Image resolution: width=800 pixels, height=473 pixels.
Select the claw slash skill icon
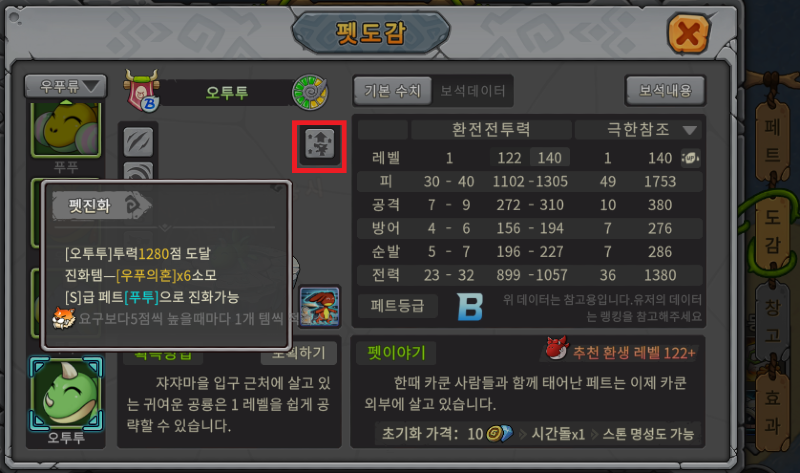click(x=138, y=142)
